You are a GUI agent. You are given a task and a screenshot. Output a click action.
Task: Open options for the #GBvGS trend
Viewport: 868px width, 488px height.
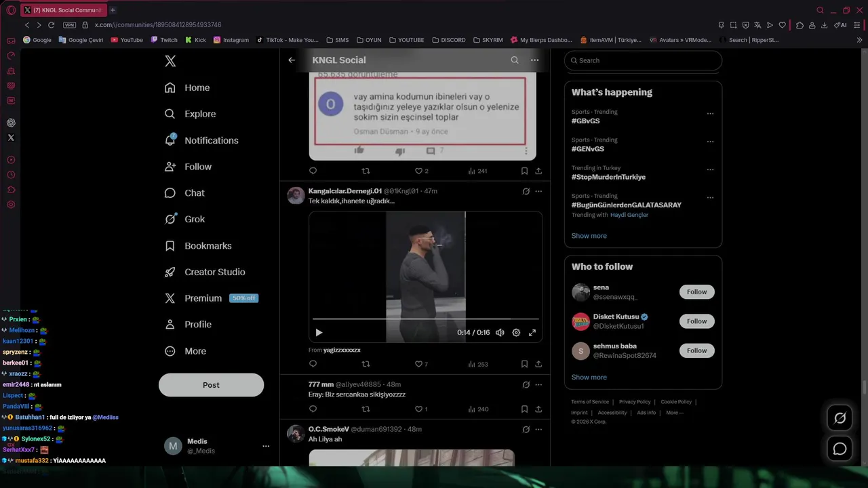pyautogui.click(x=710, y=114)
